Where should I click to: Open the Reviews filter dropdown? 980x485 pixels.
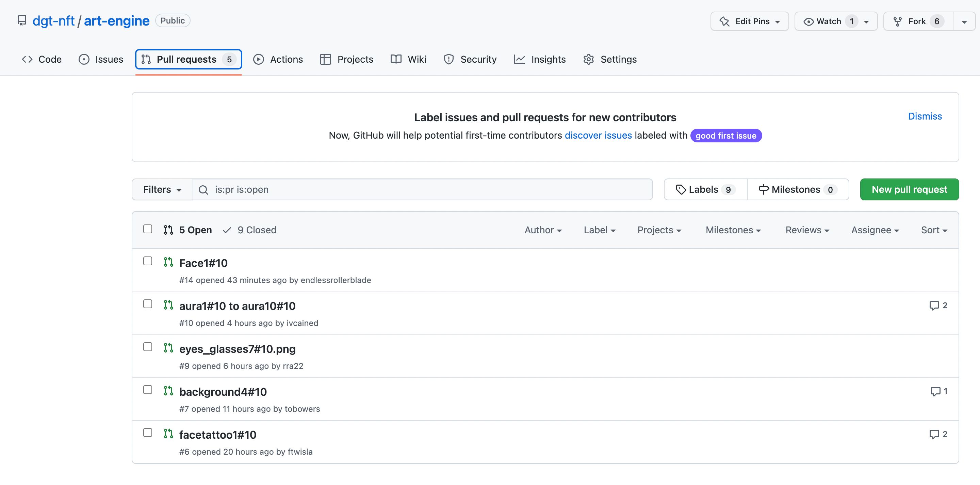click(x=807, y=230)
